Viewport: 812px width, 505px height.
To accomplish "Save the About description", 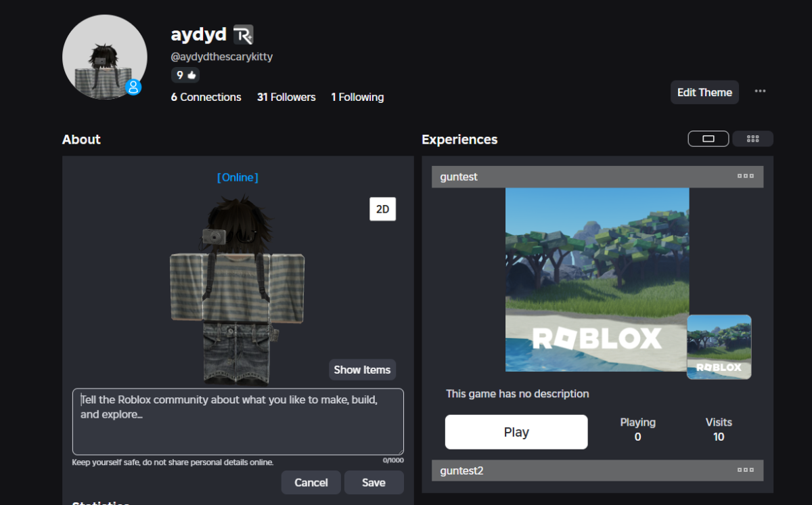I will 374,483.
